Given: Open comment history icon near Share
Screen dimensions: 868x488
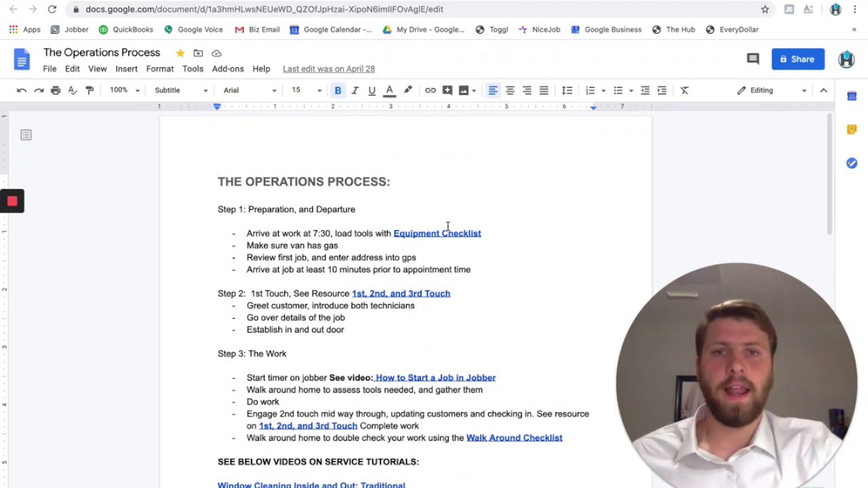Looking at the screenshot, I should 753,59.
